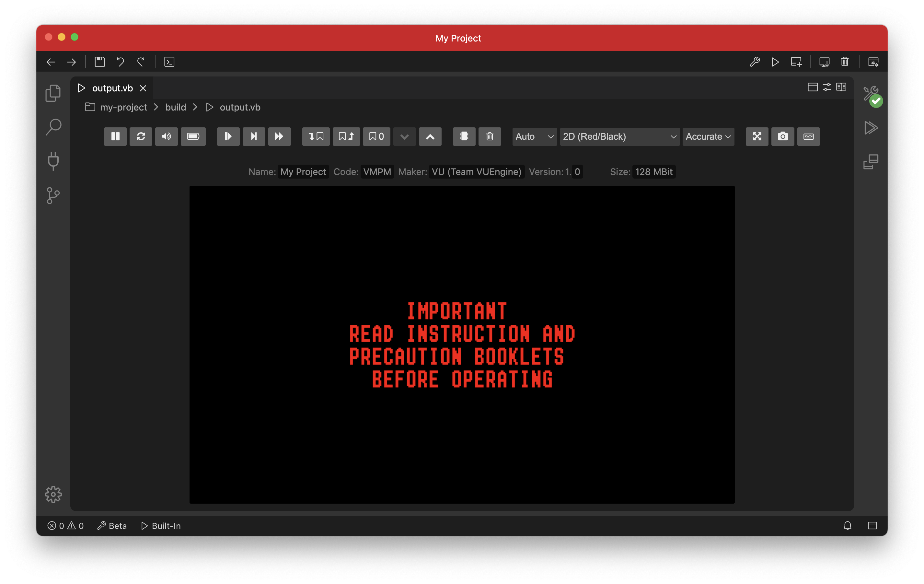This screenshot has height=584, width=924.
Task: Mute emulator audio with speaker icon
Action: click(166, 136)
